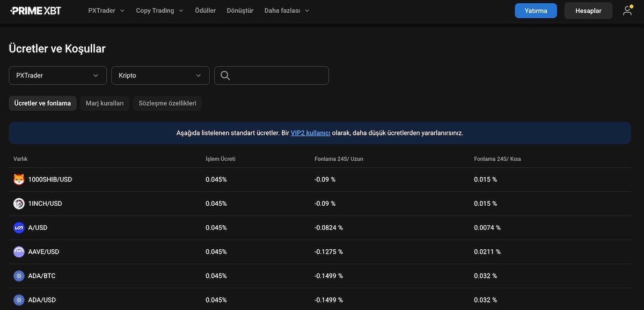The width and height of the screenshot is (644, 310).
Task: Switch to the Marj kuralları tab
Action: 105,103
